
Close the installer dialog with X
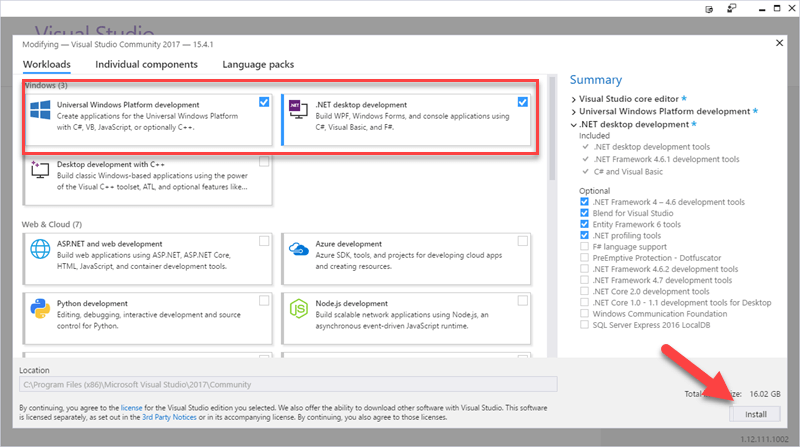(779, 43)
